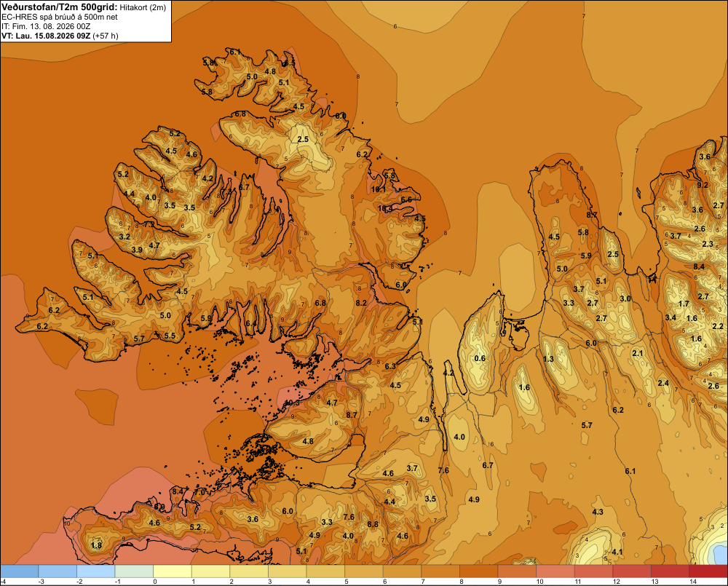
Task: Click the 1.3 temperature label
Action: [x=548, y=359]
